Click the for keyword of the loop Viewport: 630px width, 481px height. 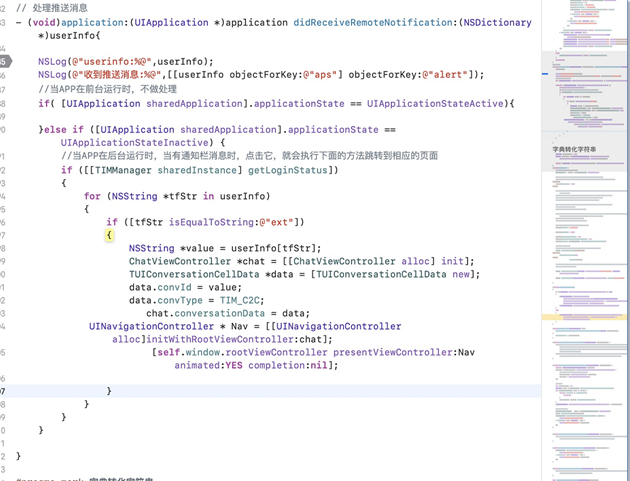[x=92, y=196]
